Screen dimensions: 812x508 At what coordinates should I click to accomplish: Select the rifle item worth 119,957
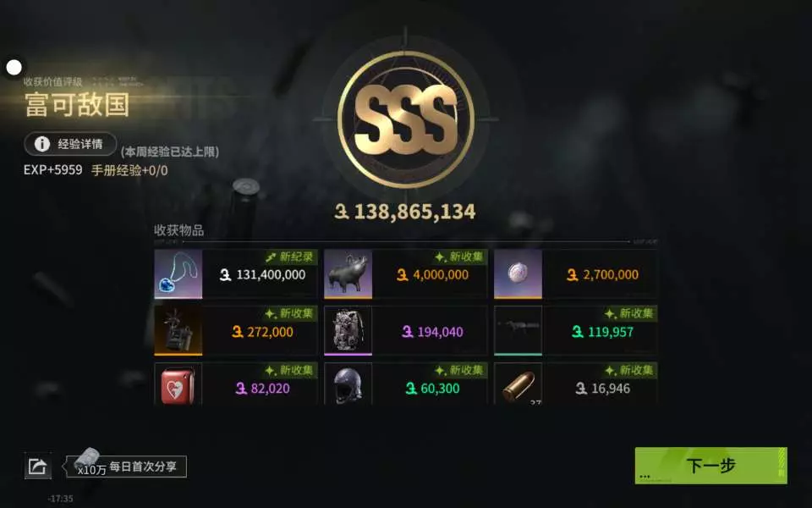click(x=518, y=331)
